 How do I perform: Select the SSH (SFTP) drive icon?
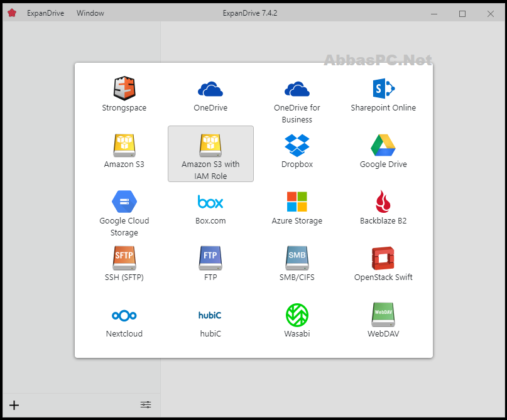pos(124,258)
